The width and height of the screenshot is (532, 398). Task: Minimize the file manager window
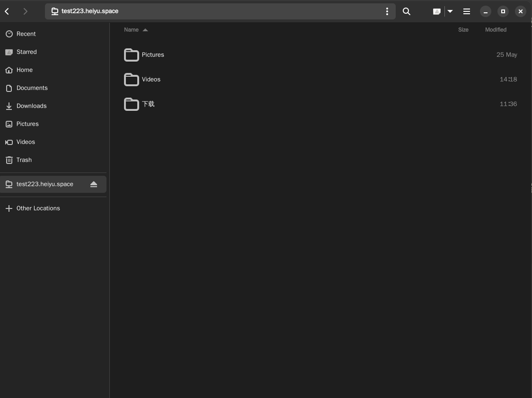pyautogui.click(x=486, y=11)
